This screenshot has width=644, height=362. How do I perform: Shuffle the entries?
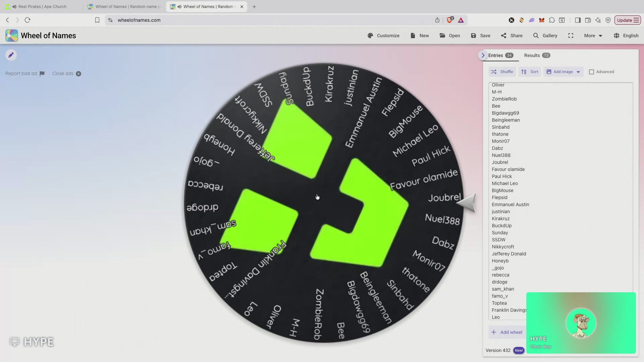coord(502,72)
